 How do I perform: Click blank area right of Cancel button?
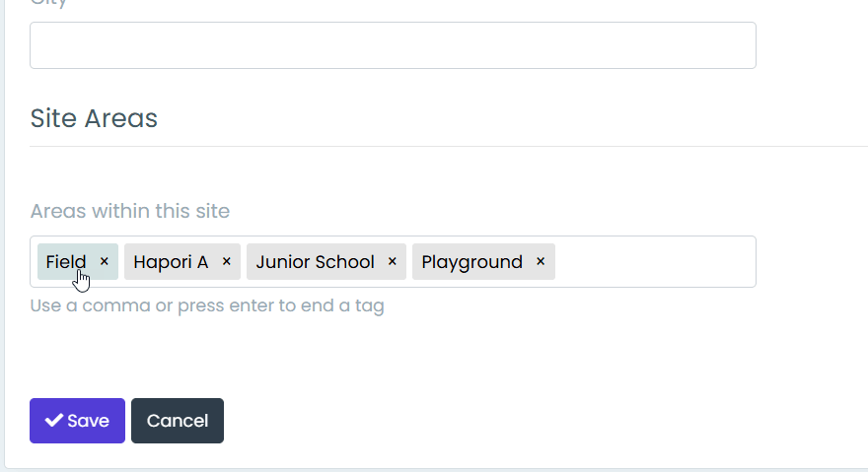(498, 421)
